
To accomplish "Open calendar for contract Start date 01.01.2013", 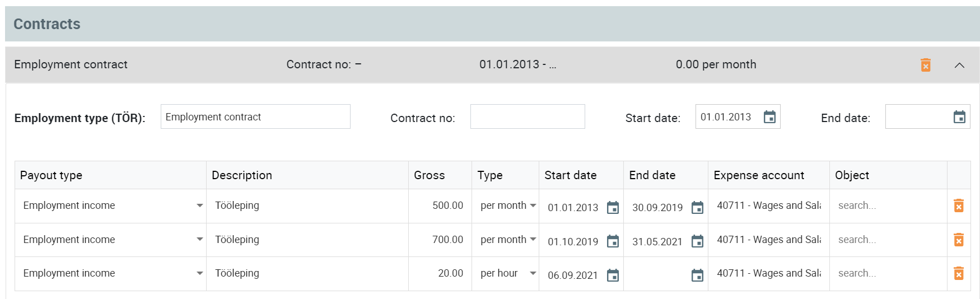I will tap(770, 117).
